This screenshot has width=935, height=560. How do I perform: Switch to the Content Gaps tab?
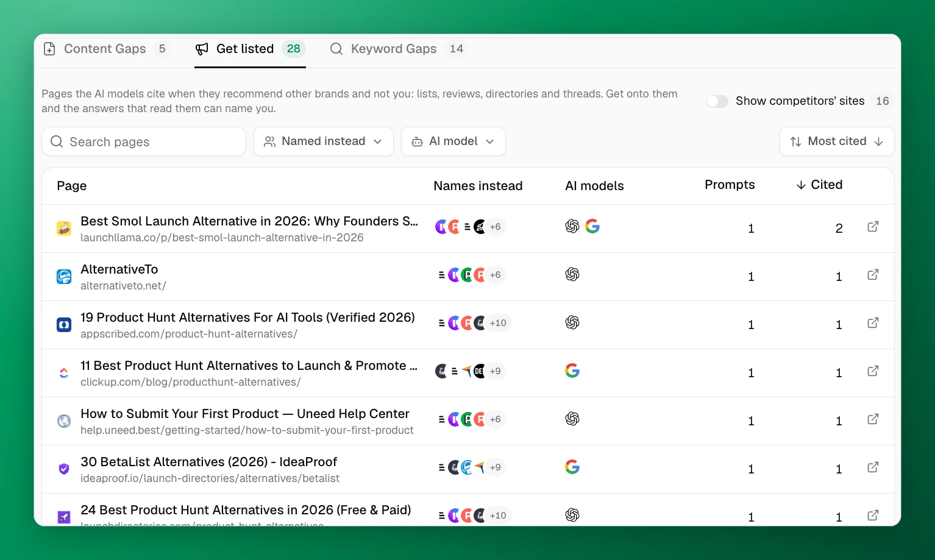[x=107, y=49]
